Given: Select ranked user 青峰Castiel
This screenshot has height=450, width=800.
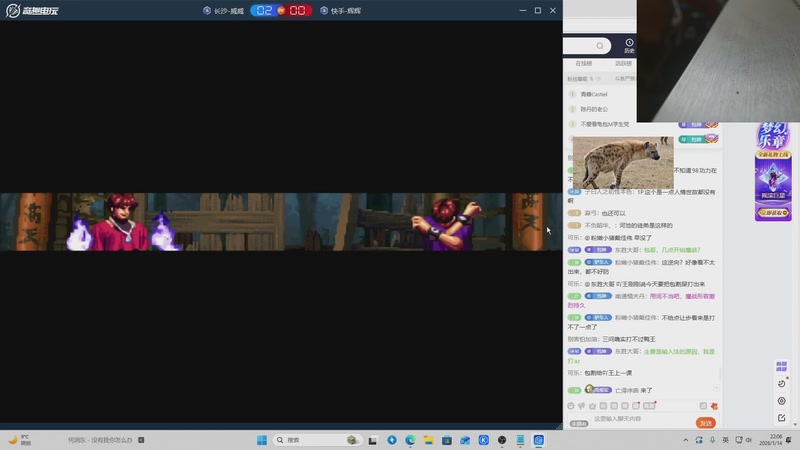Looking at the screenshot, I should [x=594, y=94].
